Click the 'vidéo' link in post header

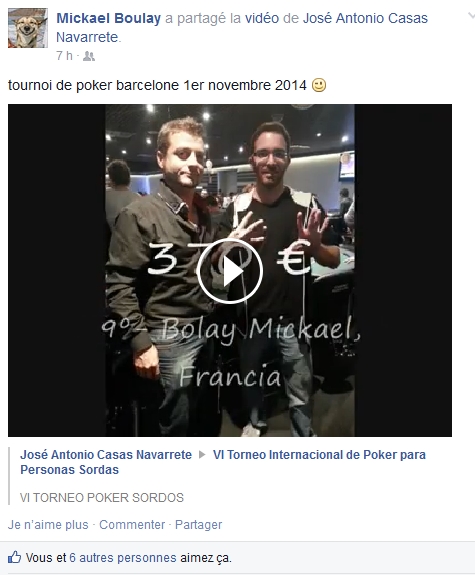(x=262, y=18)
